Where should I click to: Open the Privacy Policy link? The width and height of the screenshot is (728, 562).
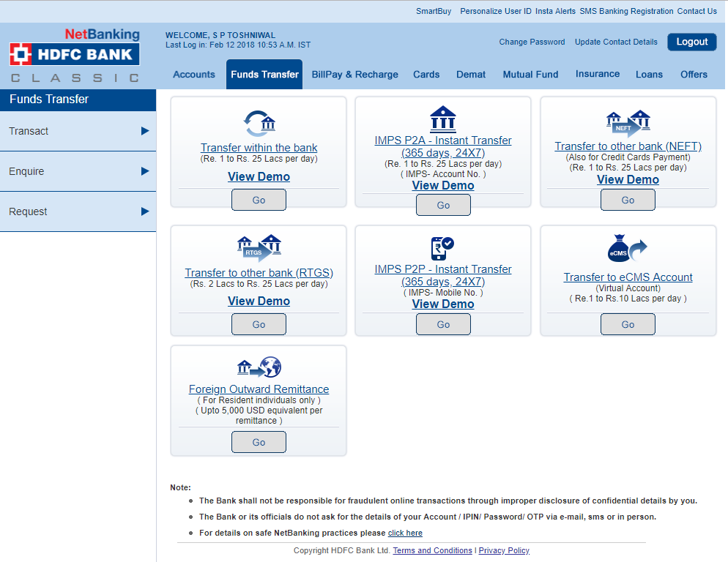504,550
